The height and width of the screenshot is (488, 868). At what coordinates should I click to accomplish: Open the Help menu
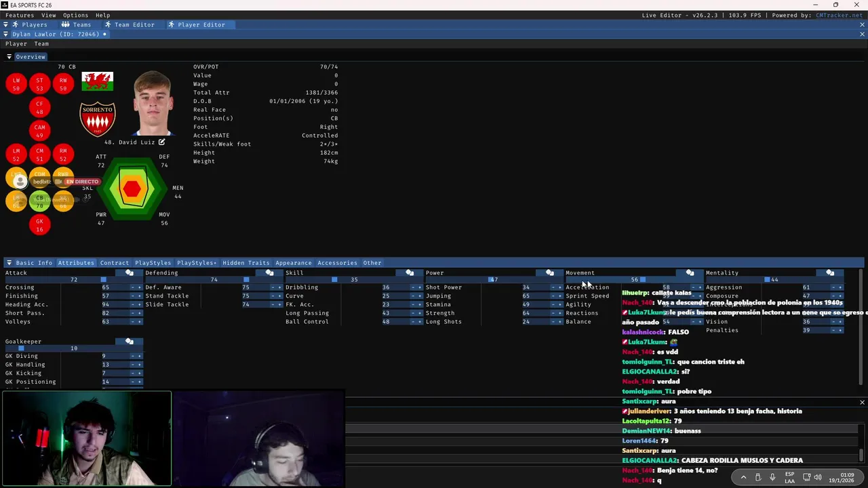(x=102, y=15)
